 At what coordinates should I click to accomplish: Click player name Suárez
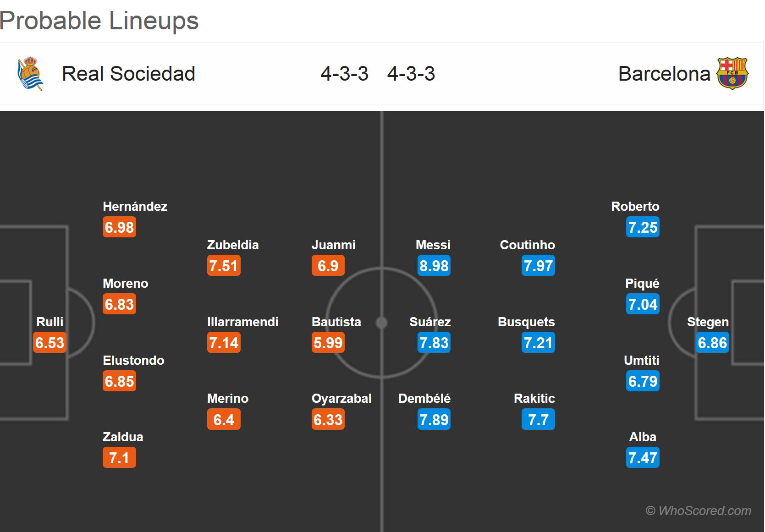tap(430, 322)
